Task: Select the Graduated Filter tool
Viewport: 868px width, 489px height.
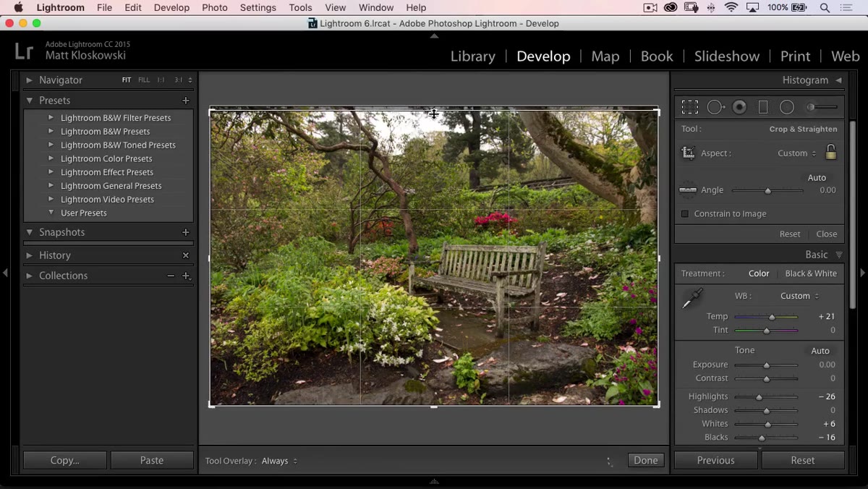Action: pyautogui.click(x=763, y=107)
